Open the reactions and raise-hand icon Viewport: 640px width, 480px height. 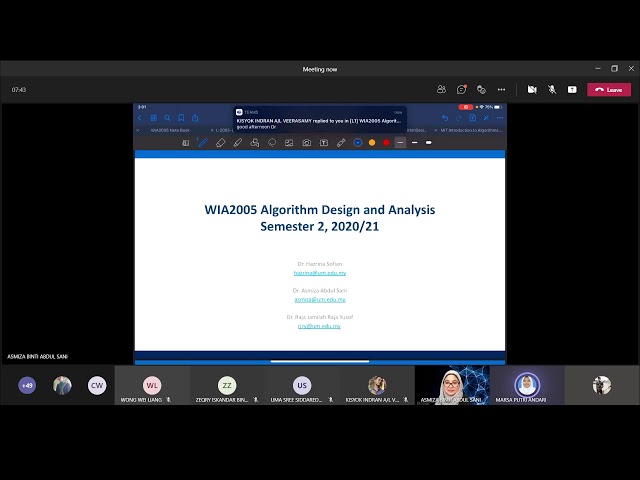(481, 89)
